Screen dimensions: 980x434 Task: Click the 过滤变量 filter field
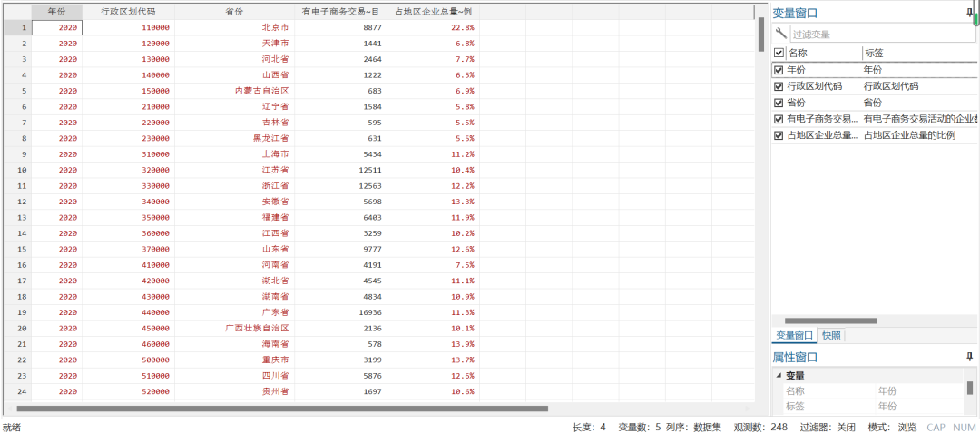tap(883, 35)
